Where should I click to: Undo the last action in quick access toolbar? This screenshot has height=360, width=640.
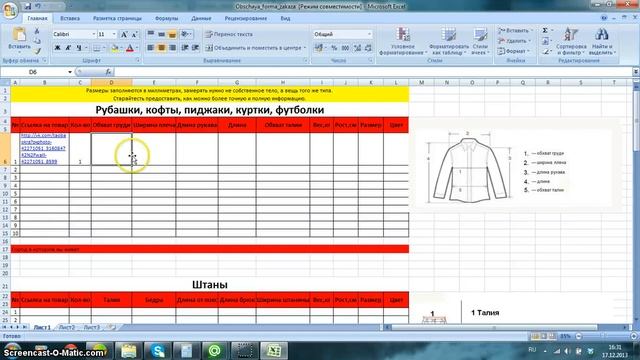coord(38,6)
